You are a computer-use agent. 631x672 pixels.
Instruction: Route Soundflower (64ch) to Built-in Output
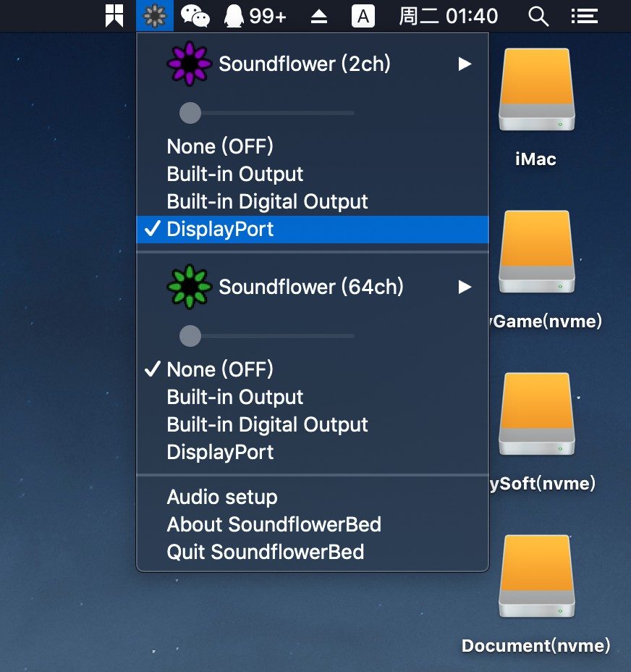[313, 397]
